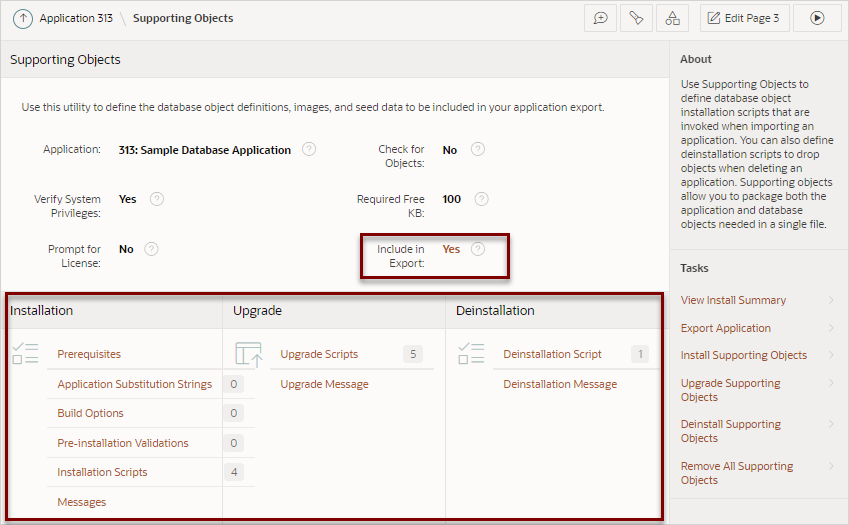
Task: Click Deinstall Supporting Objects task
Action: [x=730, y=431]
